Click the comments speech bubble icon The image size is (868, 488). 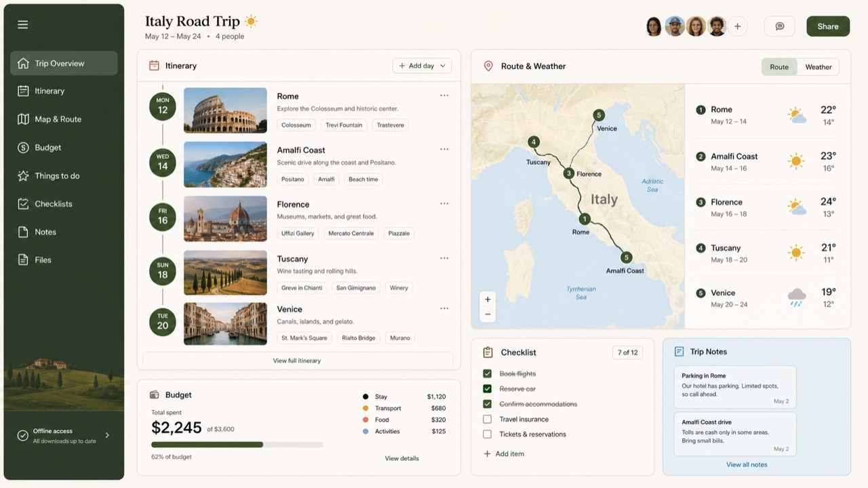pyautogui.click(x=780, y=26)
